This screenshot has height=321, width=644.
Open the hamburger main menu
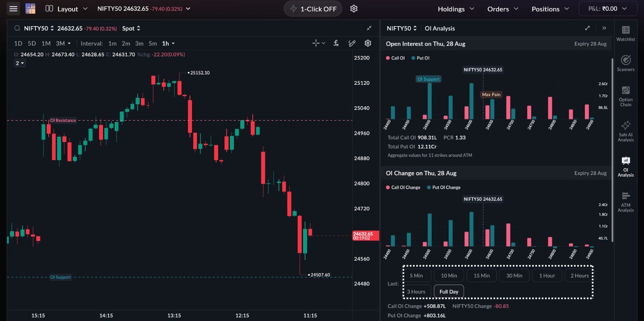13,8
